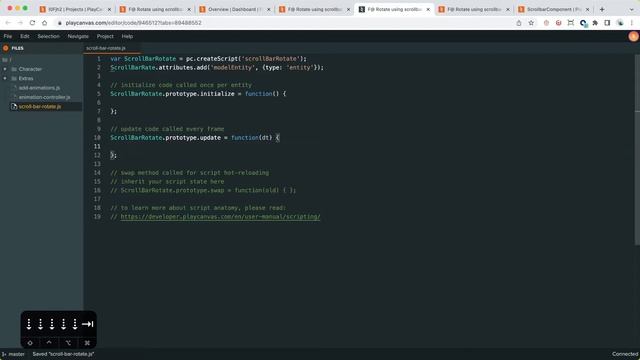Viewport: 640px width, 360px height.
Task: Open the File menu
Action: click(8, 36)
